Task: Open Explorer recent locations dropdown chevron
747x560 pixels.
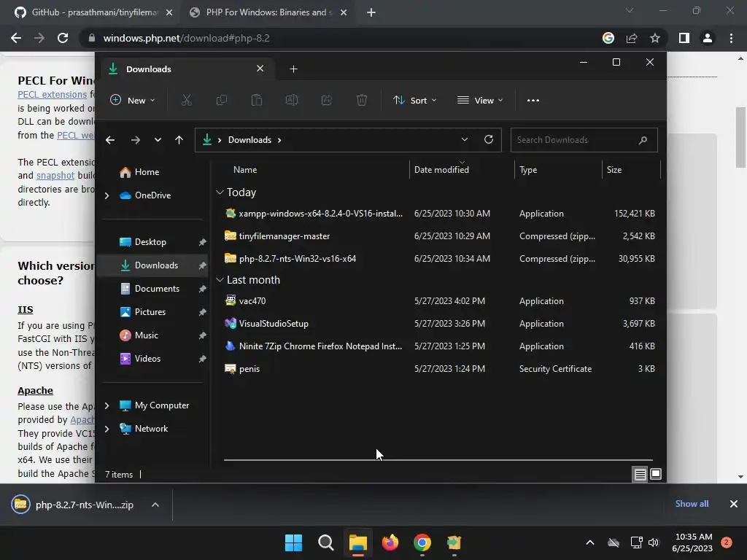Action: point(158,140)
